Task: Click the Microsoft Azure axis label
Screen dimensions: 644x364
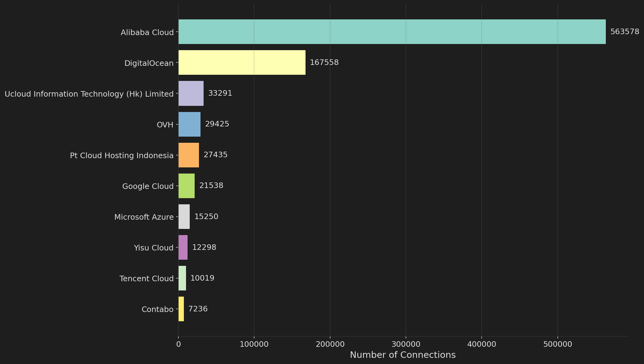Action: (144, 217)
